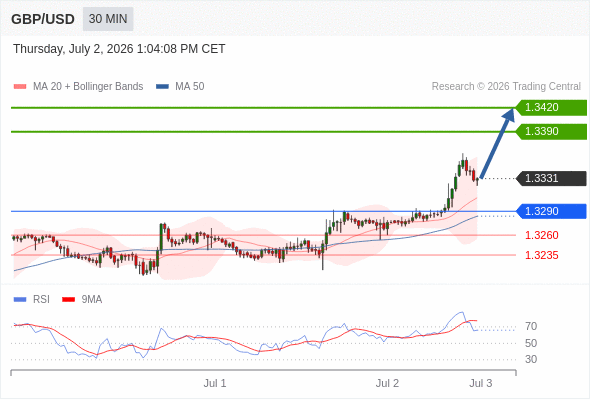Select the 1.3420 green resistance price tag
Screen dimensions: 590x400
551,108
